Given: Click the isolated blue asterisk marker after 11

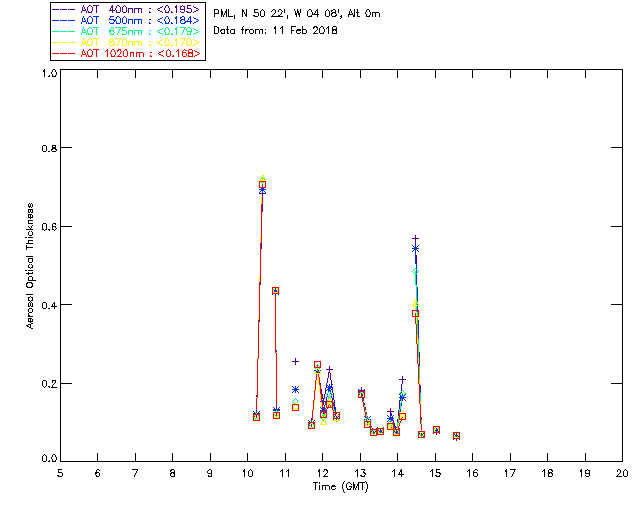Looking at the screenshot, I should coord(296,390).
